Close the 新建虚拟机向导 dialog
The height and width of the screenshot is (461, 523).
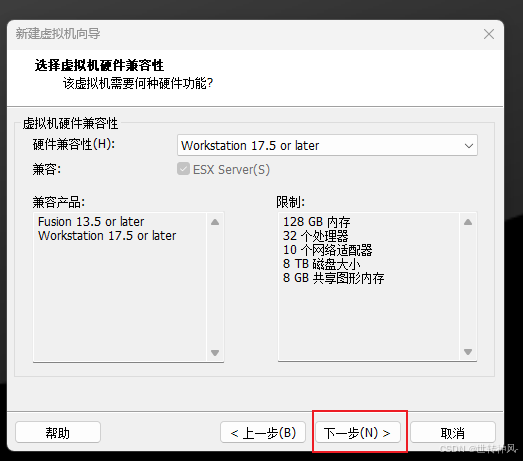pyautogui.click(x=489, y=34)
